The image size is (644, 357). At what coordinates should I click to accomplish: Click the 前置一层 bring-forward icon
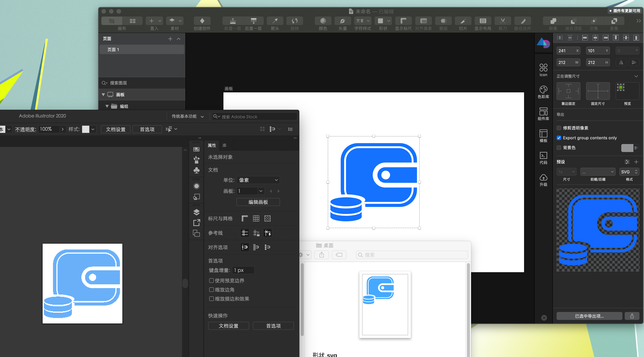tap(233, 21)
